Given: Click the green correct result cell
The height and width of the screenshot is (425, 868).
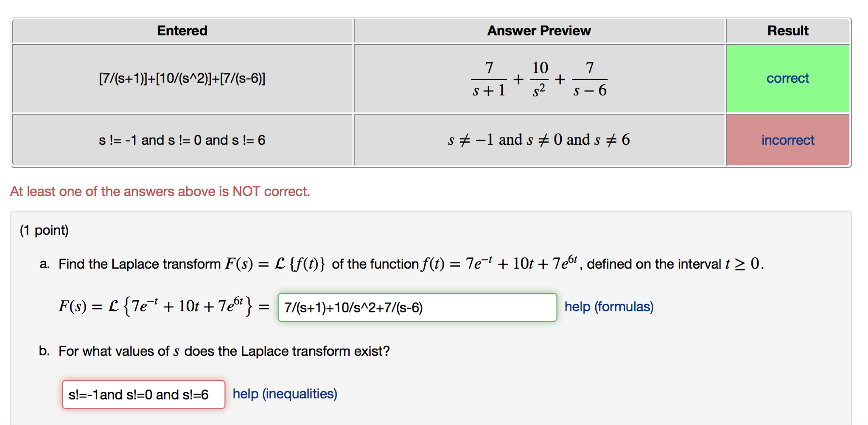Looking at the screenshot, I should (787, 79).
